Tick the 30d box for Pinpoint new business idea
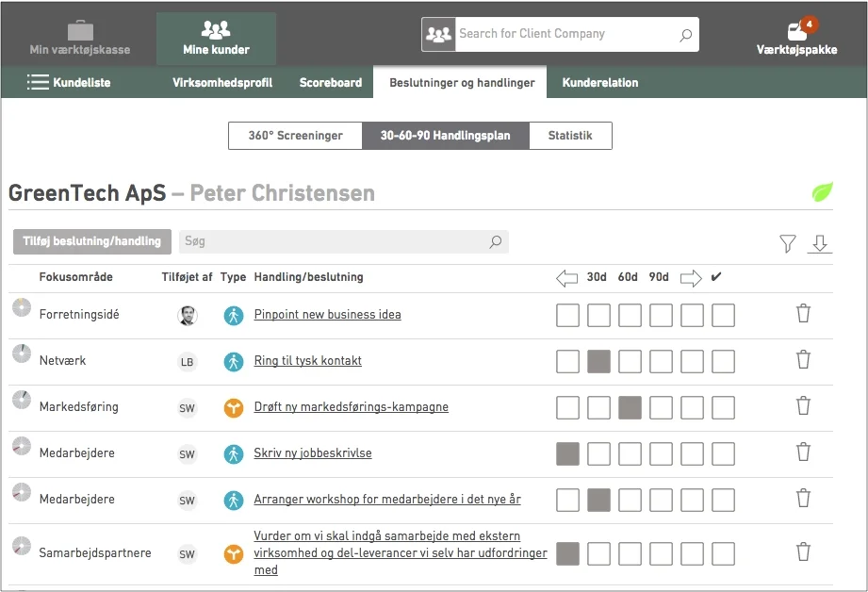This screenshot has width=868, height=592. coord(599,315)
